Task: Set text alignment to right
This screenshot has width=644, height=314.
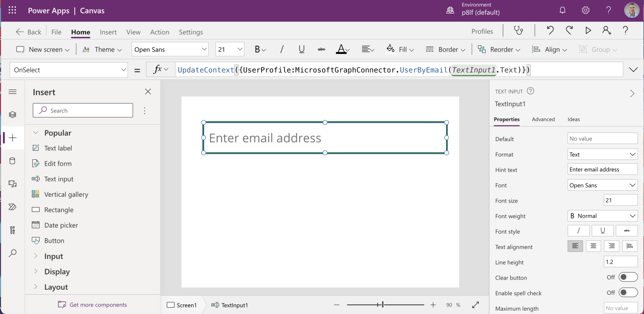Action: [612, 246]
